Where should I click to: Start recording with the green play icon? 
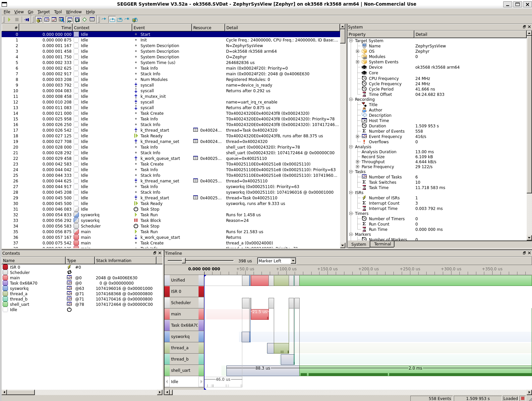(9, 20)
